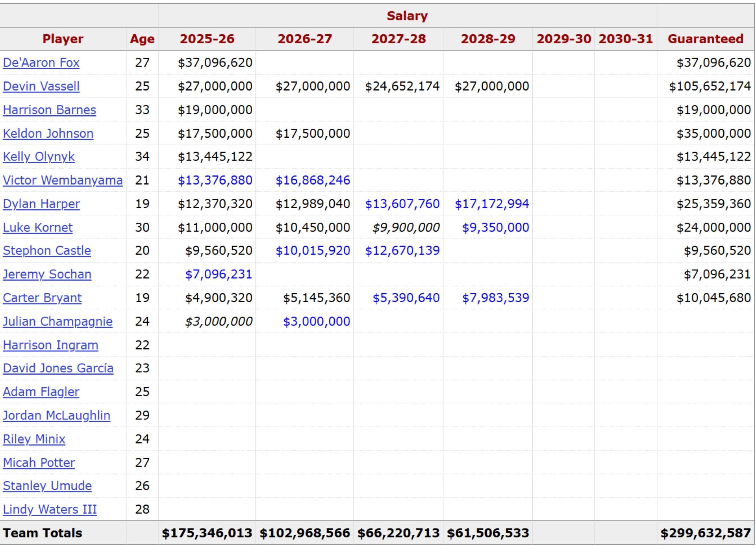
Task: Open Stephon Castle player page
Action: pyautogui.click(x=46, y=251)
